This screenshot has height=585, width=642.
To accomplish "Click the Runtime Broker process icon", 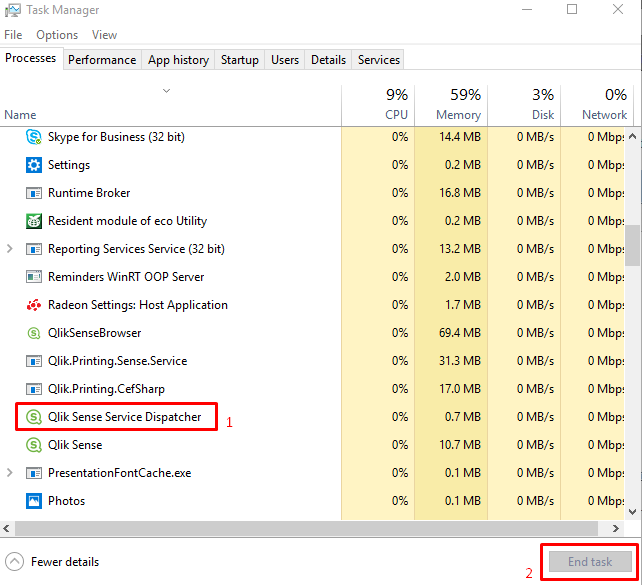I will 33,193.
